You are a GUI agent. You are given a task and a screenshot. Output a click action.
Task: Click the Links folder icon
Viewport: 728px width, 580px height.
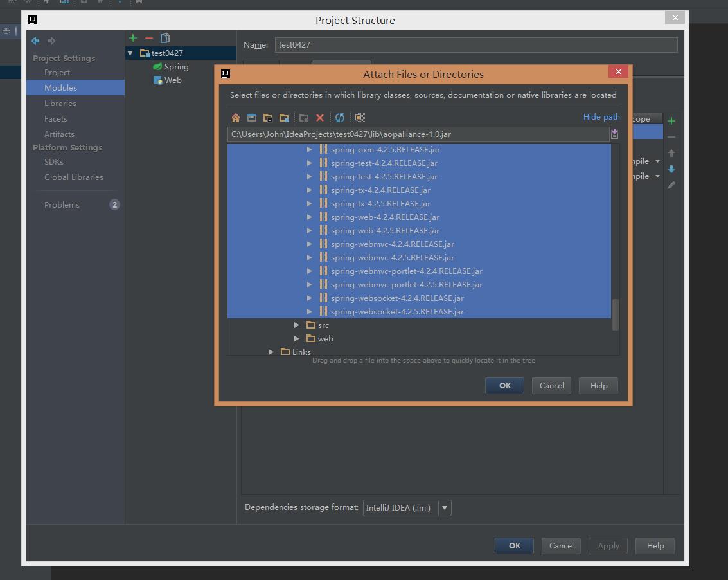[x=285, y=352]
